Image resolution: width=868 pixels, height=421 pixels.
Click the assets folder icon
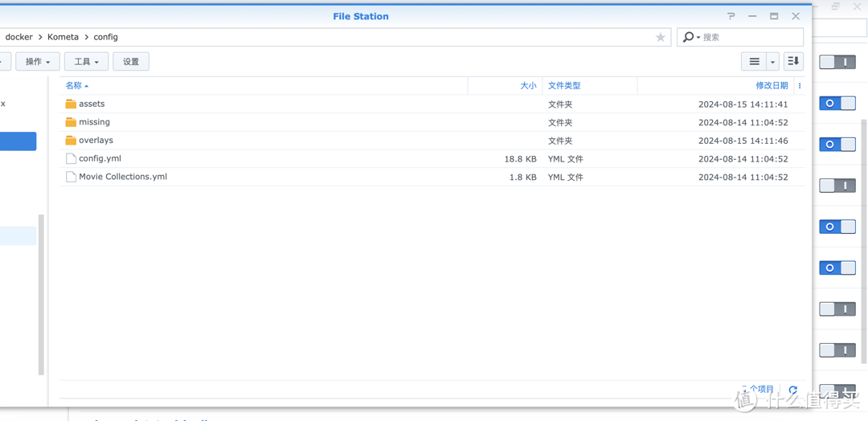[x=71, y=104]
